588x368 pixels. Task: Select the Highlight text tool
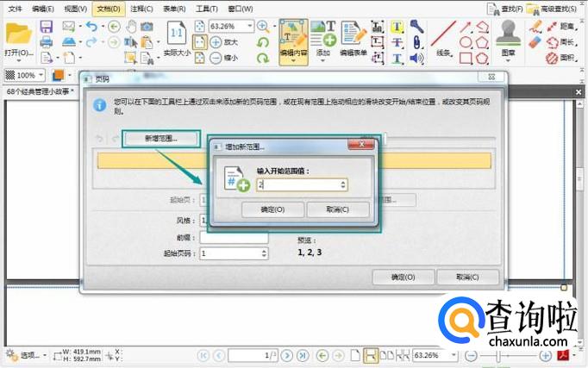tap(397, 27)
